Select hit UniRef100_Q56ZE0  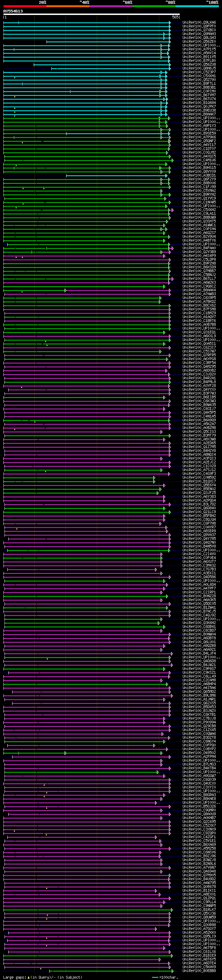(x=199, y=41)
